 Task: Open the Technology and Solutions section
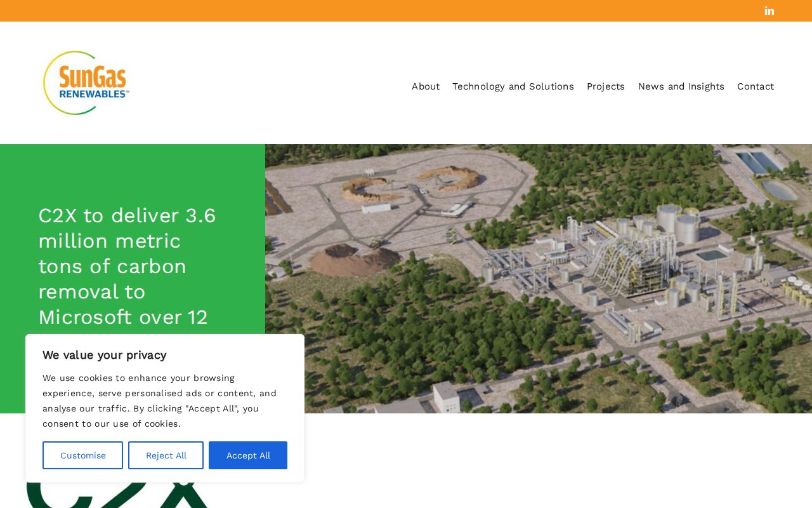point(513,86)
